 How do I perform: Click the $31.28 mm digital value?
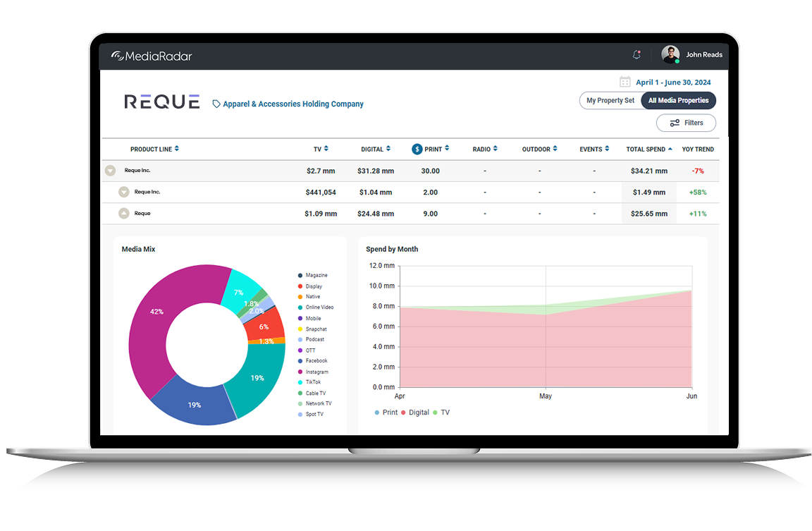[376, 171]
